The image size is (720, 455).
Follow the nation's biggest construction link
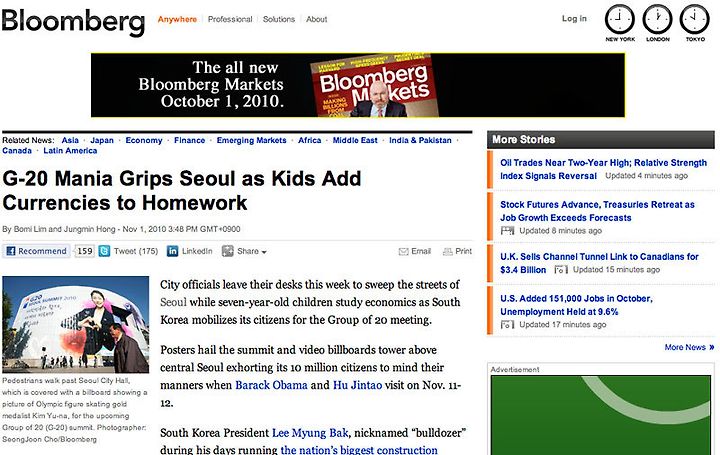[x=359, y=450]
